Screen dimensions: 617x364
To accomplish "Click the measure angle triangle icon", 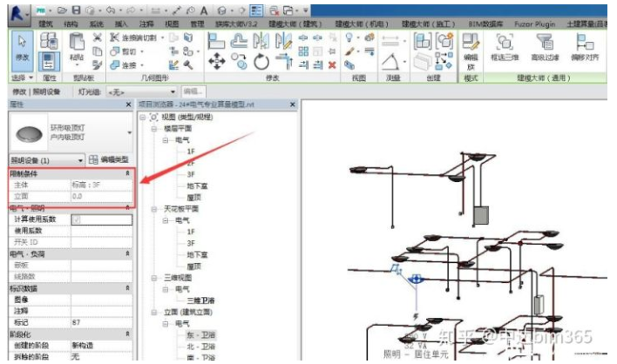I will click(x=390, y=62).
